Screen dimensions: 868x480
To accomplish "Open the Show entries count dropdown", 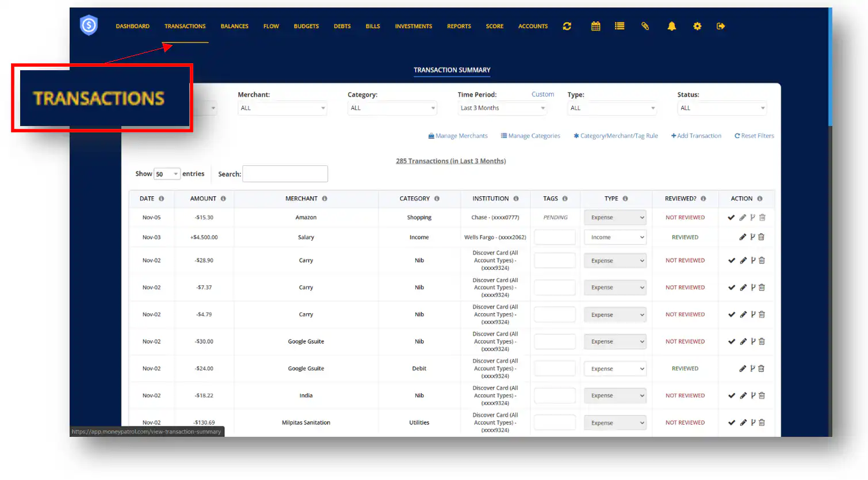I will click(x=167, y=174).
